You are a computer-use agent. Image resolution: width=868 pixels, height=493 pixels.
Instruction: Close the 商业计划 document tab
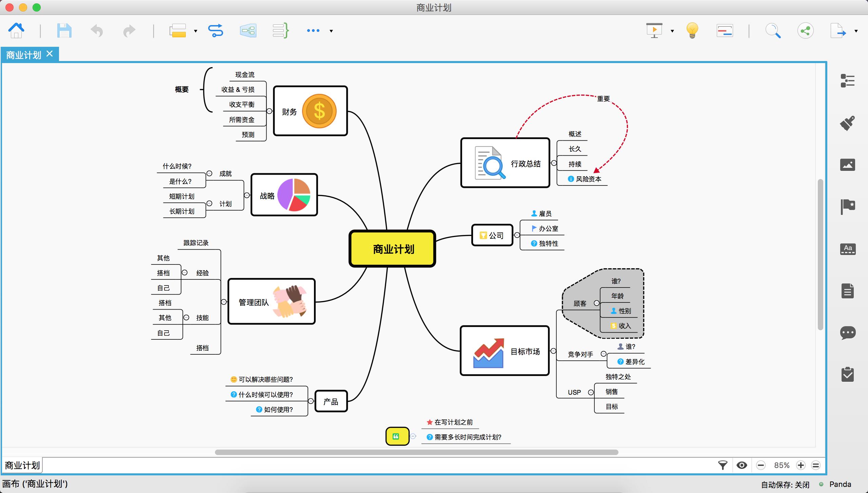coord(50,54)
